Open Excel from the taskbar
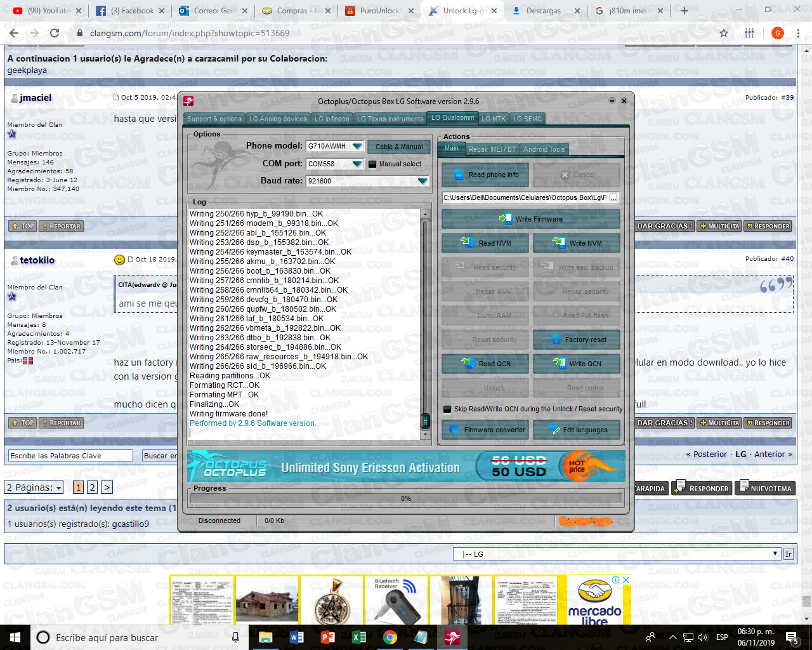The image size is (812, 650). [x=358, y=637]
